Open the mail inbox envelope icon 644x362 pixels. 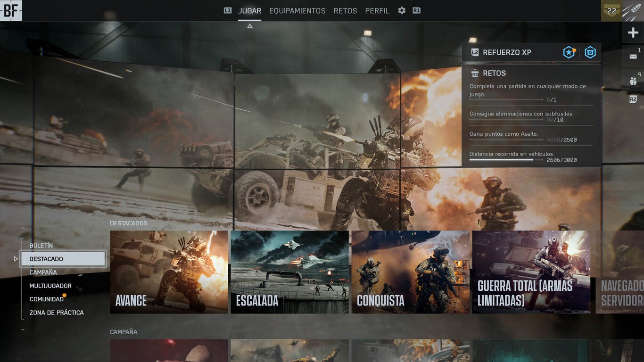633,57
